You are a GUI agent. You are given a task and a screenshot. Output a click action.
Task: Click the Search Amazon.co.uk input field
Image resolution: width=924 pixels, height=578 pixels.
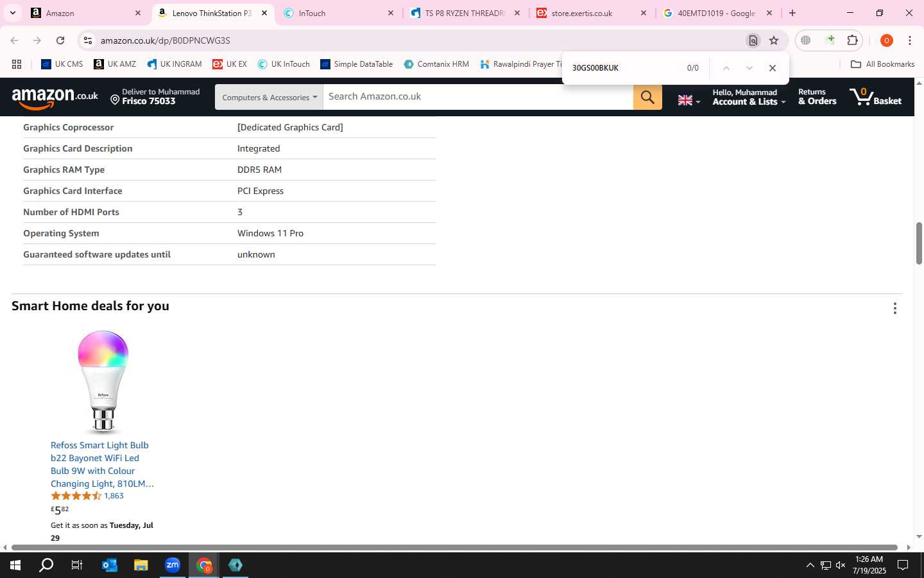(x=478, y=97)
